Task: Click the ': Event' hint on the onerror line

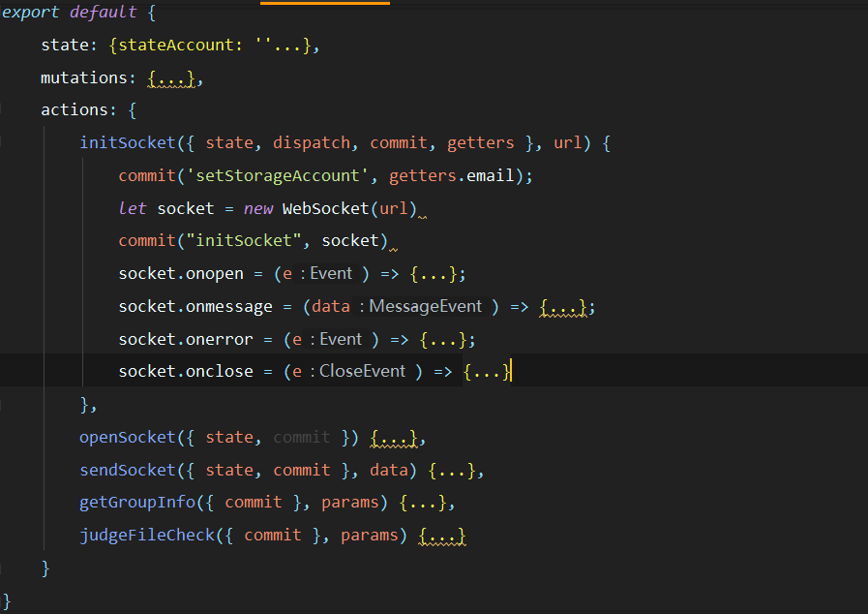Action: [336, 339]
